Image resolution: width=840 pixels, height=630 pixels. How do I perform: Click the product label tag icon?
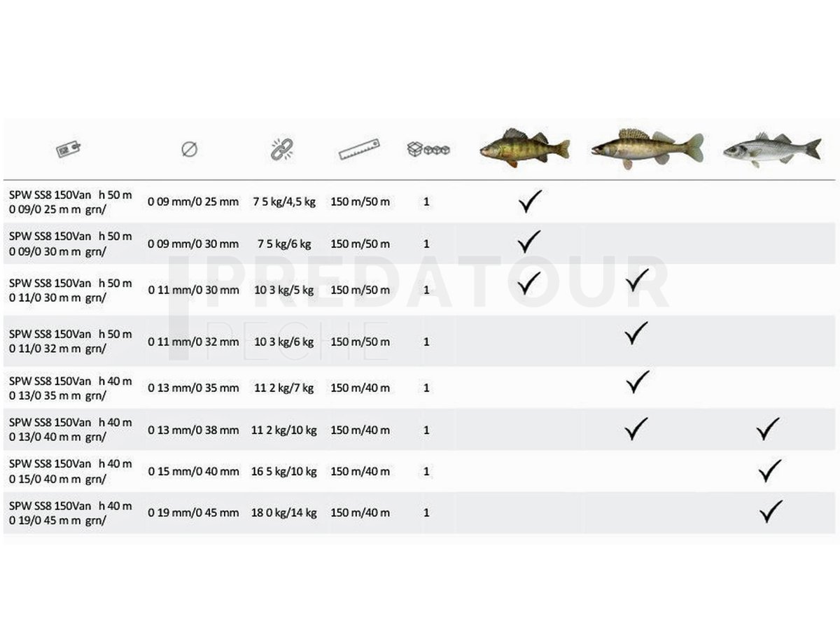tap(69, 149)
